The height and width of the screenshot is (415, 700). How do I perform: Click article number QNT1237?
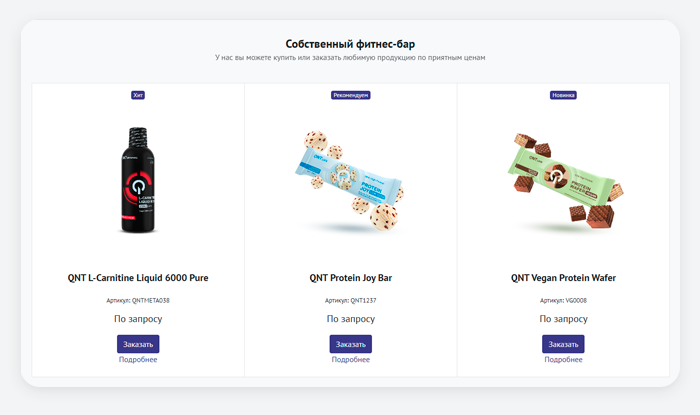coord(363,300)
